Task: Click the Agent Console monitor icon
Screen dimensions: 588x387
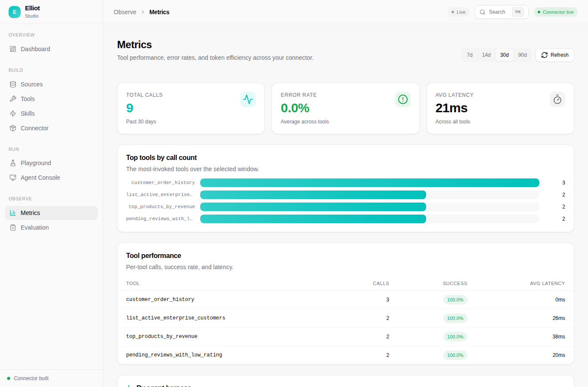Action: point(13,178)
